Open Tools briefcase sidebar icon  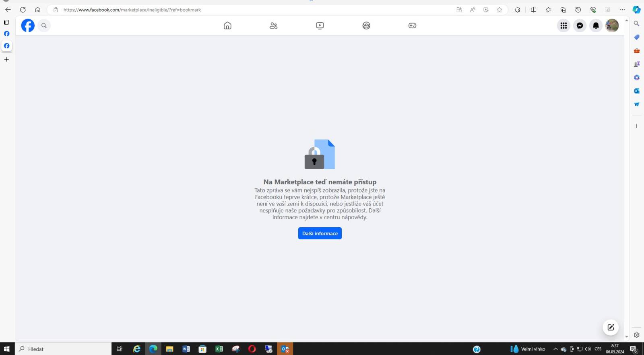[x=636, y=51]
